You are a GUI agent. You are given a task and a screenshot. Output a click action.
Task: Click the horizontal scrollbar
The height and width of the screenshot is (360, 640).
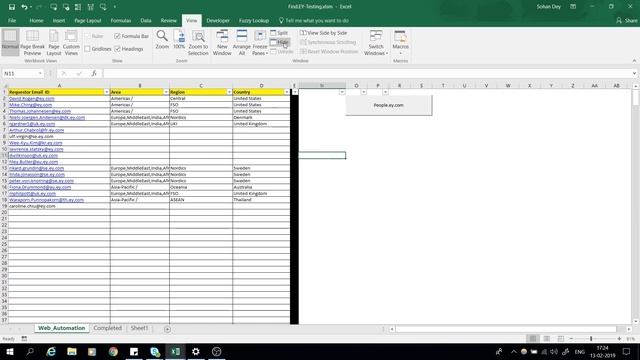coord(505,329)
